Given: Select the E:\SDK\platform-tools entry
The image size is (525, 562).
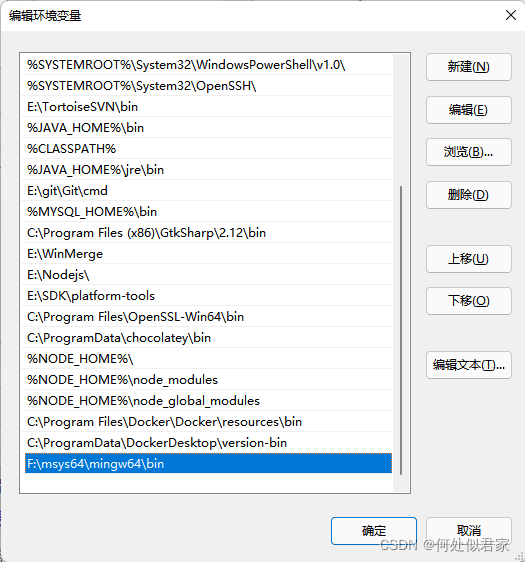Looking at the screenshot, I should click(207, 296).
